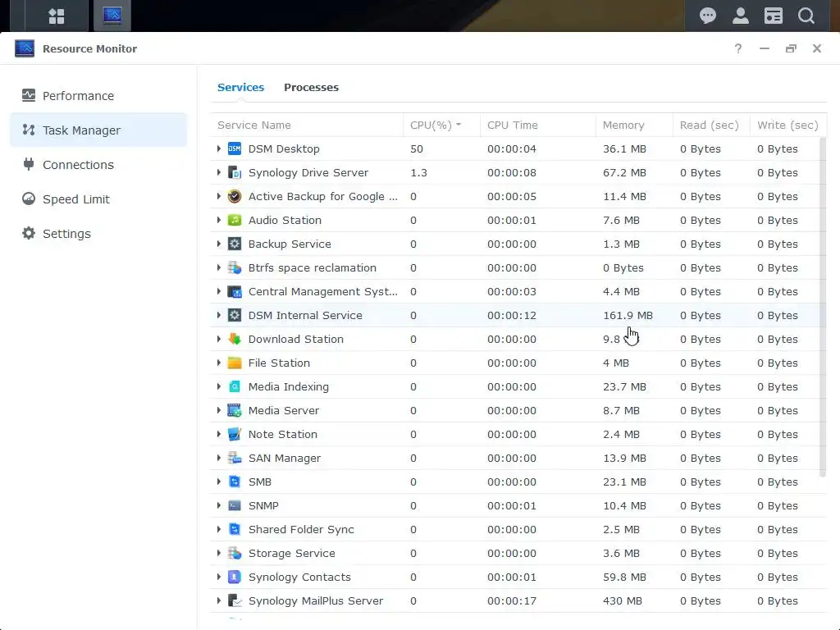Click the Active Backup for Google icon

[235, 197]
